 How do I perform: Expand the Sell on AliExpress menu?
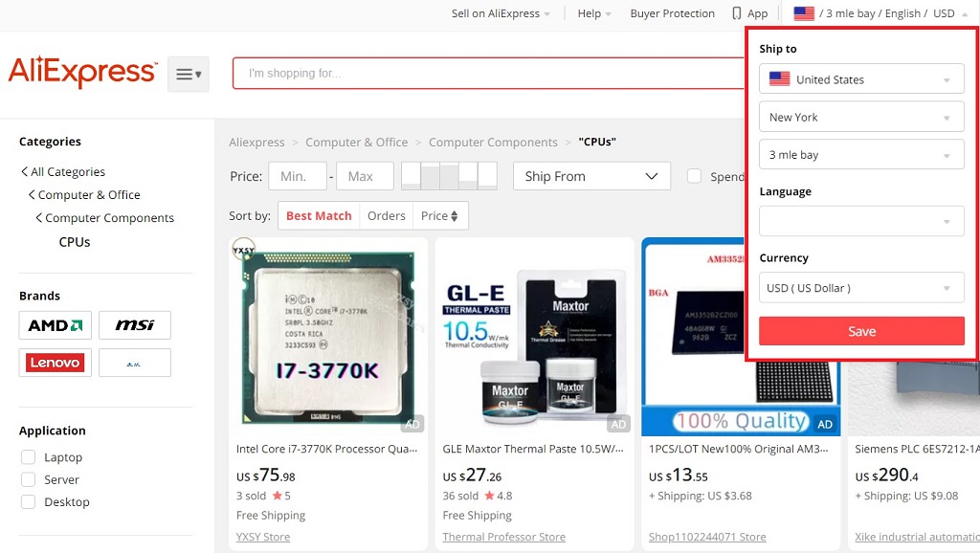(x=501, y=13)
